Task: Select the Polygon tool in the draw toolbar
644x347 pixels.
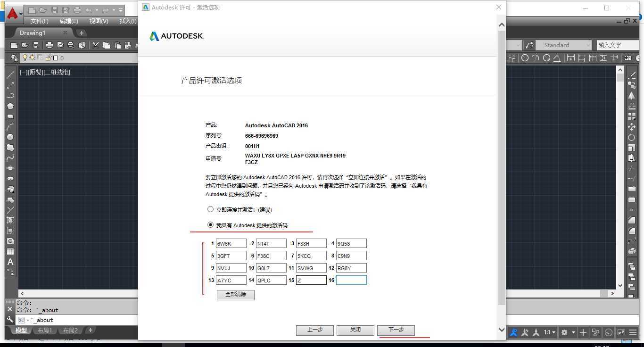Action: [x=10, y=106]
